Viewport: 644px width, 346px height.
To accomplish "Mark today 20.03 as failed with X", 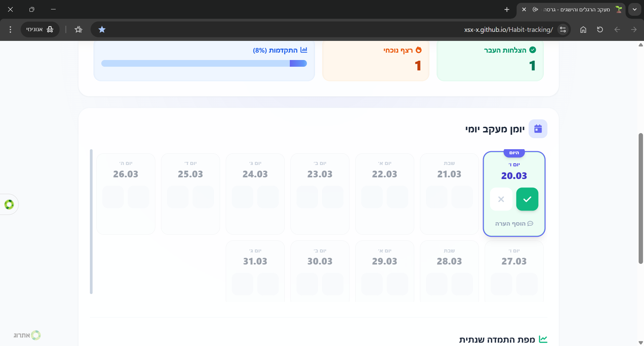I will click(501, 199).
